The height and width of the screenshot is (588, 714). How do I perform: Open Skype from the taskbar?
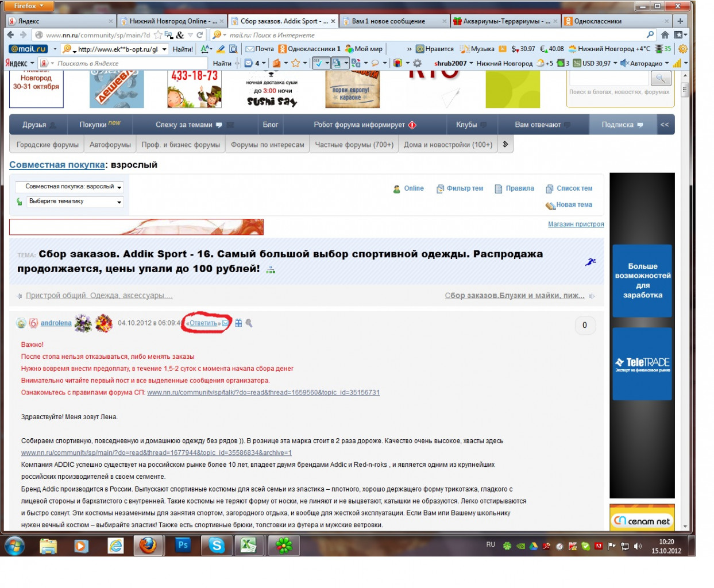click(217, 545)
